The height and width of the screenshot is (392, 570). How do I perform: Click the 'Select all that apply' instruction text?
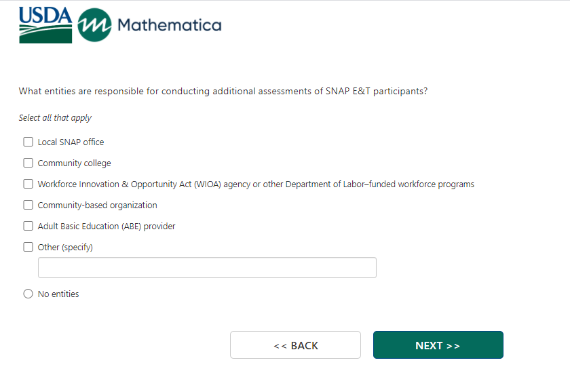pyautogui.click(x=55, y=118)
